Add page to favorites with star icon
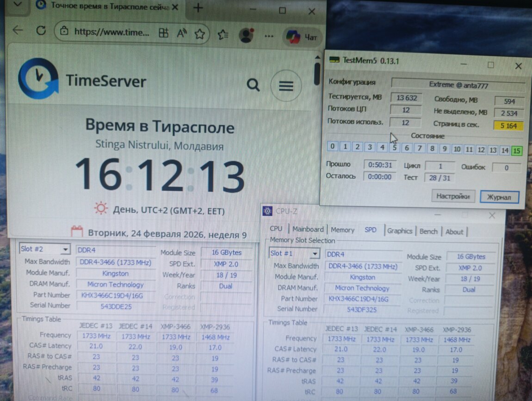The image size is (532, 401). pos(199,34)
